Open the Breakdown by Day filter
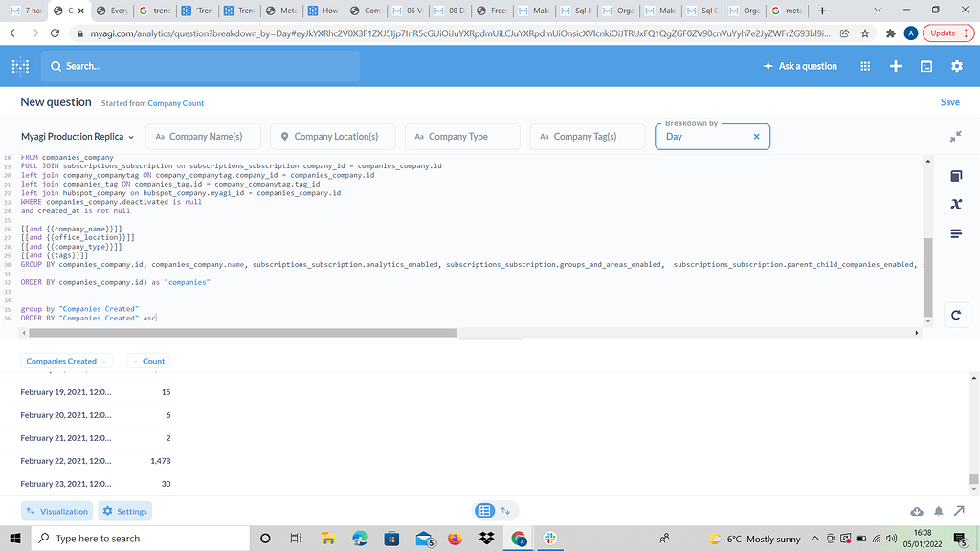Screen dimensions: 980x551 [x=712, y=137]
